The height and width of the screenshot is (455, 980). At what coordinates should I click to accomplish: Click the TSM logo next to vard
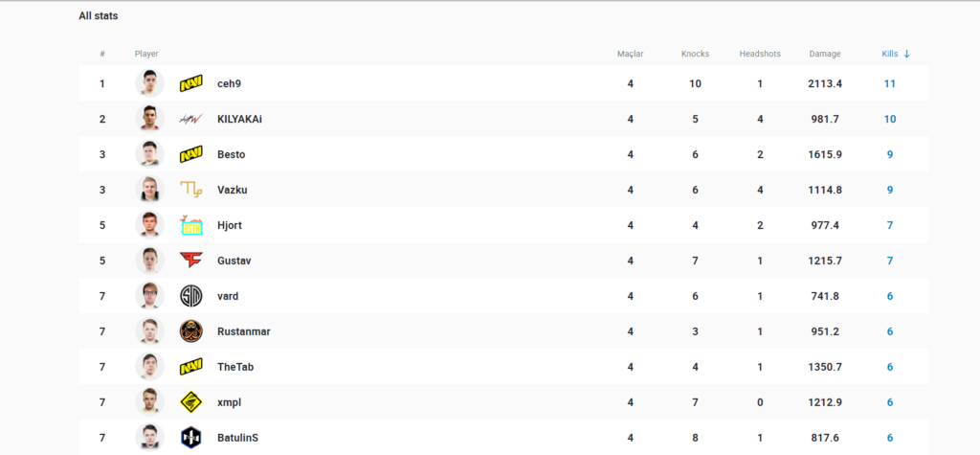tap(191, 296)
